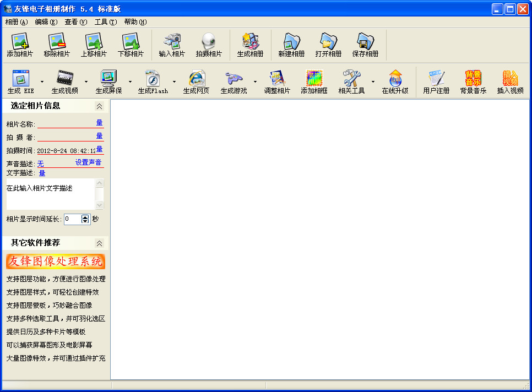Click the 生成Flash icon
This screenshot has width=532, height=392.
pyautogui.click(x=153, y=81)
